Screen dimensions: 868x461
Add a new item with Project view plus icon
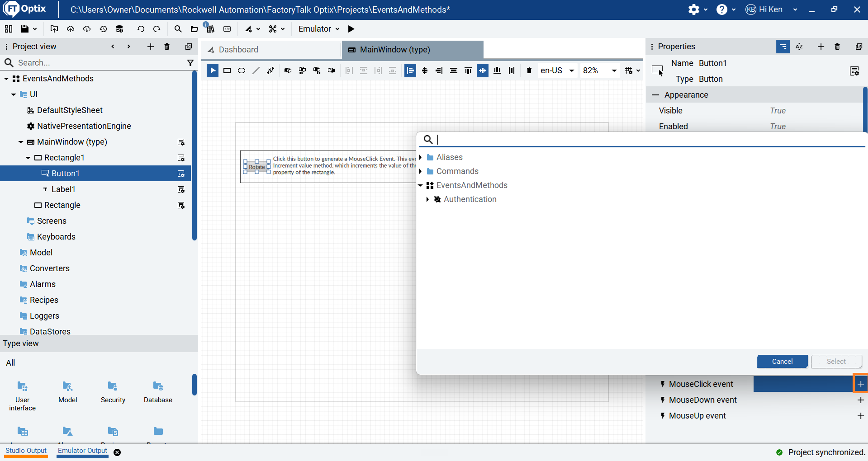point(151,47)
